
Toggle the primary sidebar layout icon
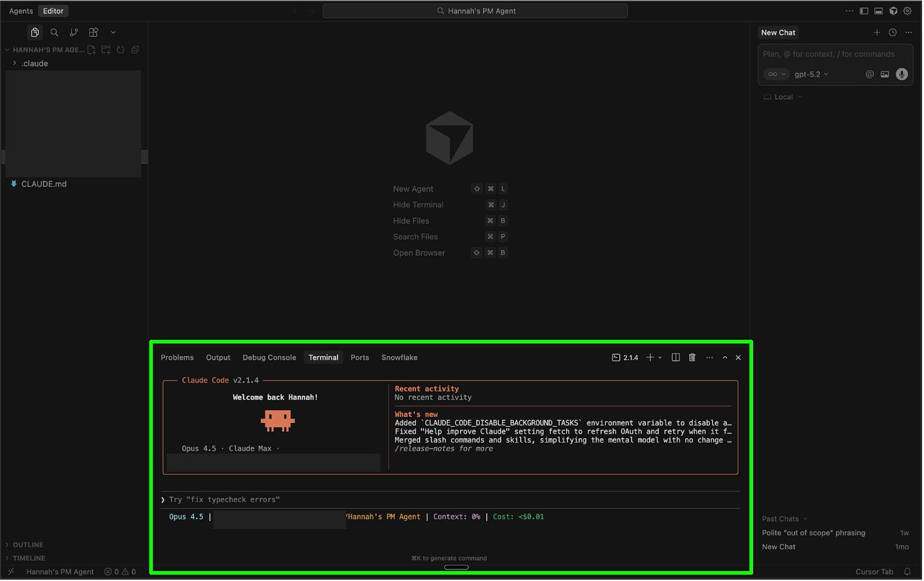pyautogui.click(x=864, y=11)
